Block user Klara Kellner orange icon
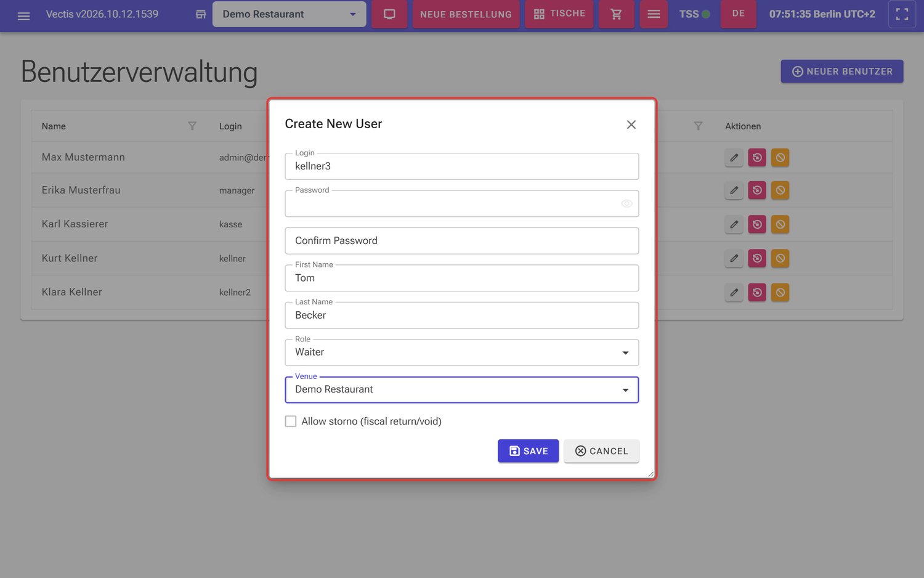 (x=780, y=292)
